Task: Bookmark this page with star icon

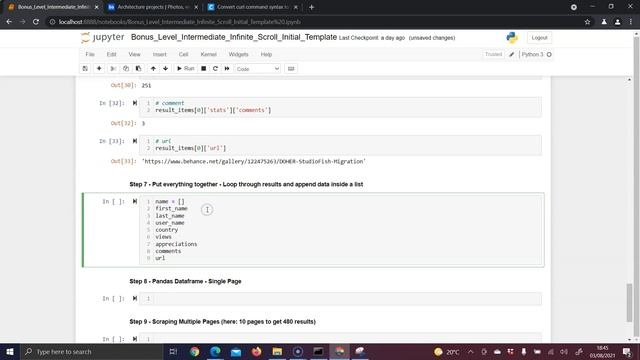Action: 587,22
